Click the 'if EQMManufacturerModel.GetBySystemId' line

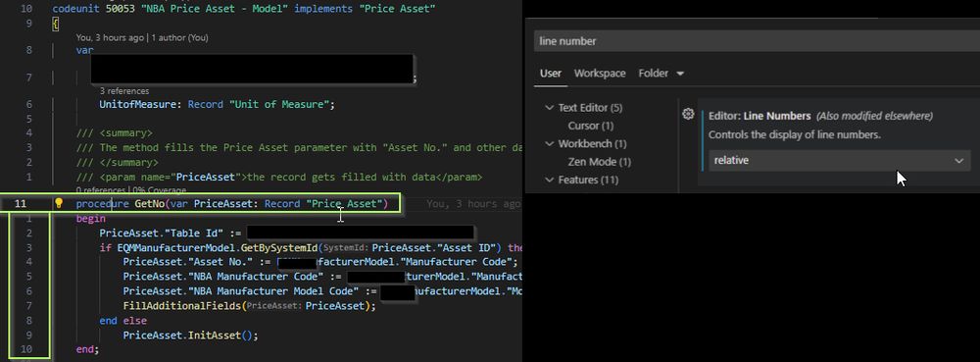[311, 247]
